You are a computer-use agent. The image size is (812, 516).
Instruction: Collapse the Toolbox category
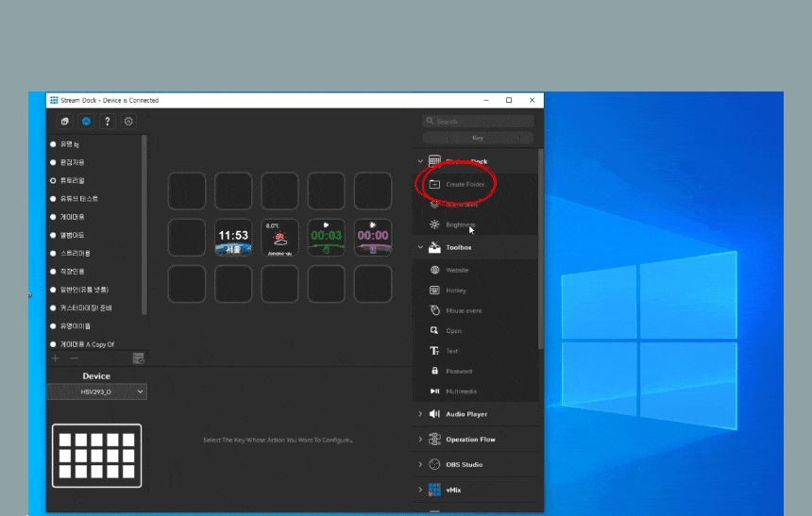420,247
